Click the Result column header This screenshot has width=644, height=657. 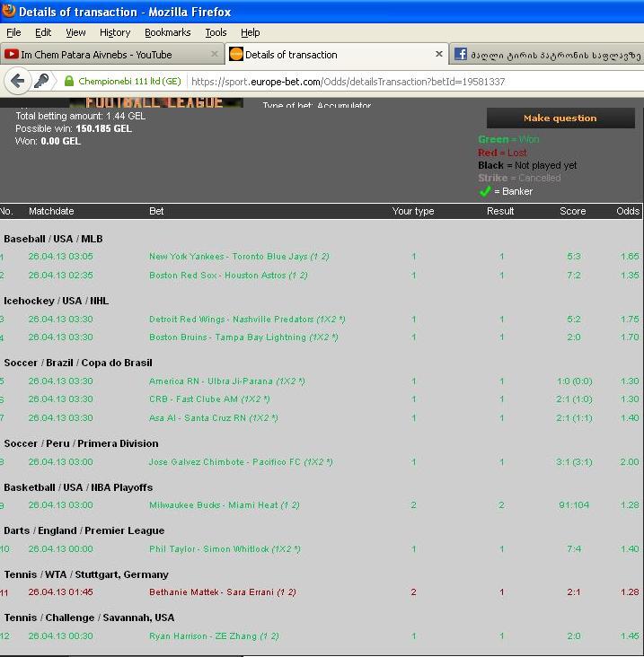[x=500, y=211]
